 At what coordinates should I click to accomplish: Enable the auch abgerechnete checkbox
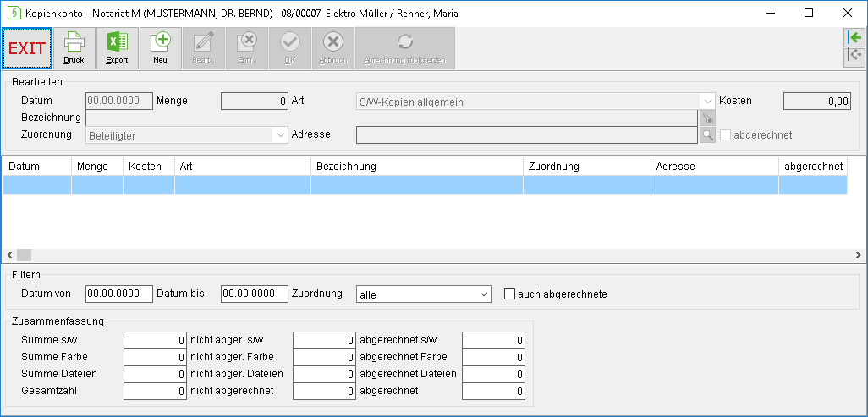pos(509,294)
